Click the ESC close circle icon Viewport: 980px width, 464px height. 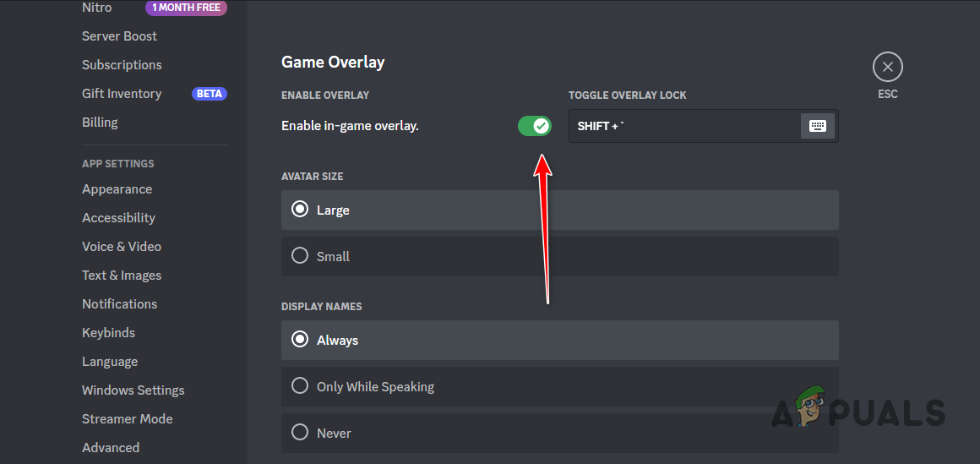pos(887,67)
